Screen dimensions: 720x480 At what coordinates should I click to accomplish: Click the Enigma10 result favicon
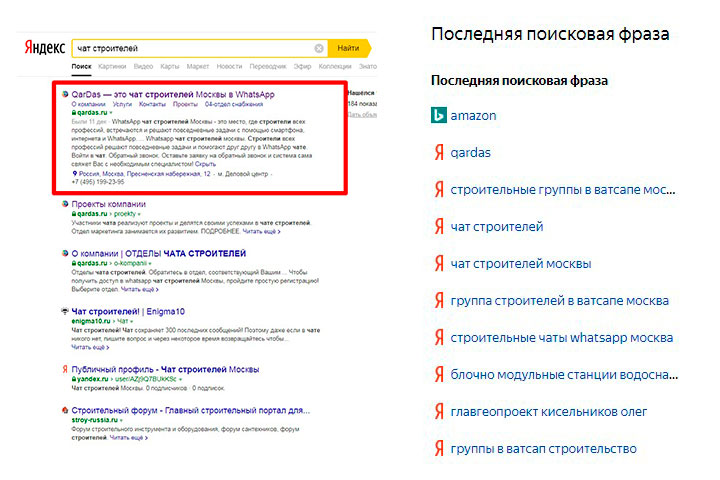(65, 311)
